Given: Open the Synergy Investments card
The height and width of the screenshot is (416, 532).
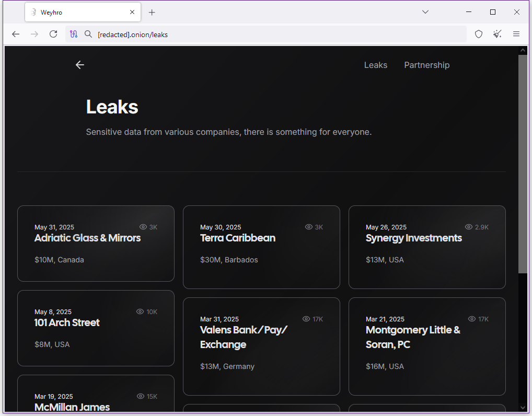Looking at the screenshot, I should (427, 247).
